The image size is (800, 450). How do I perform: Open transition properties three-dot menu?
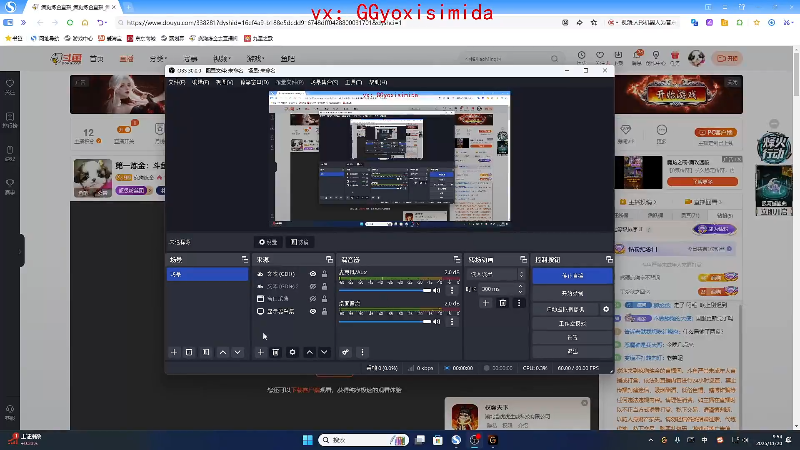[519, 303]
